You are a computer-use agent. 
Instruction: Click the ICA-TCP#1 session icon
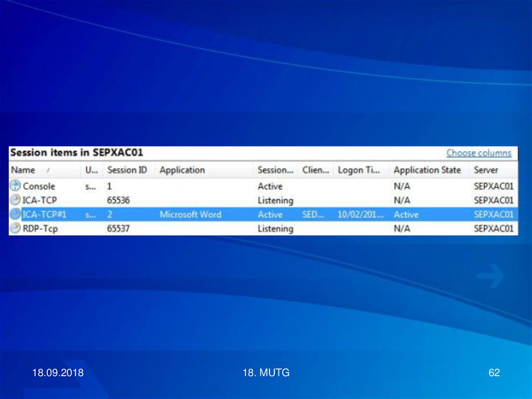[x=15, y=214]
